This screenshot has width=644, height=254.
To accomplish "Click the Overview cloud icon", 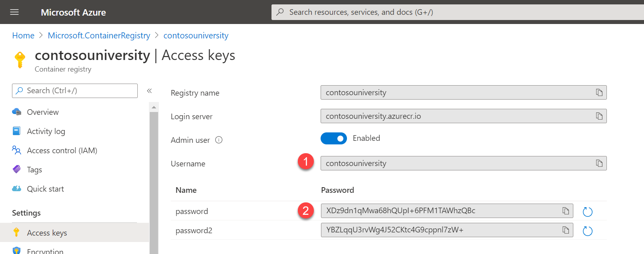I will (17, 112).
